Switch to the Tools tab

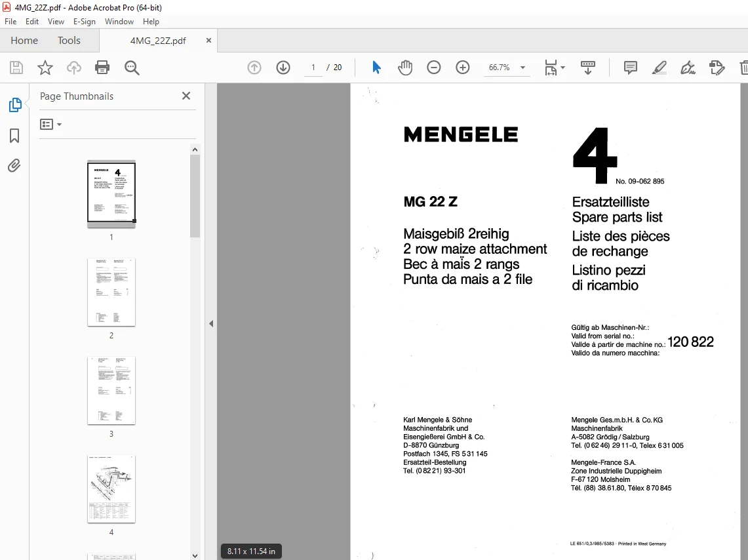click(69, 41)
